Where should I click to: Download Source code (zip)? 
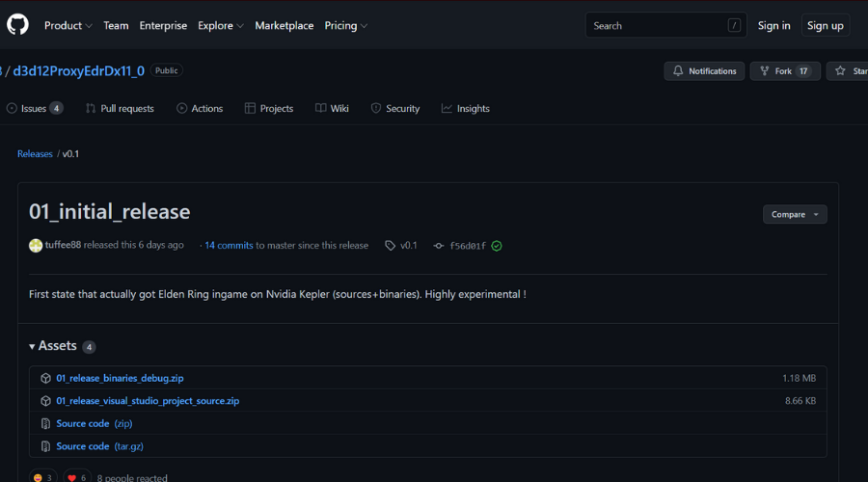coord(95,423)
